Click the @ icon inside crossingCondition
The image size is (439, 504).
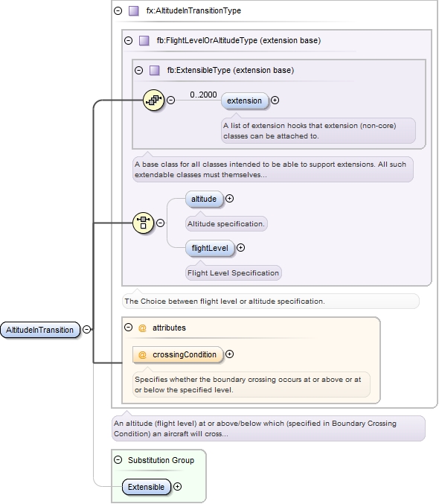point(142,354)
